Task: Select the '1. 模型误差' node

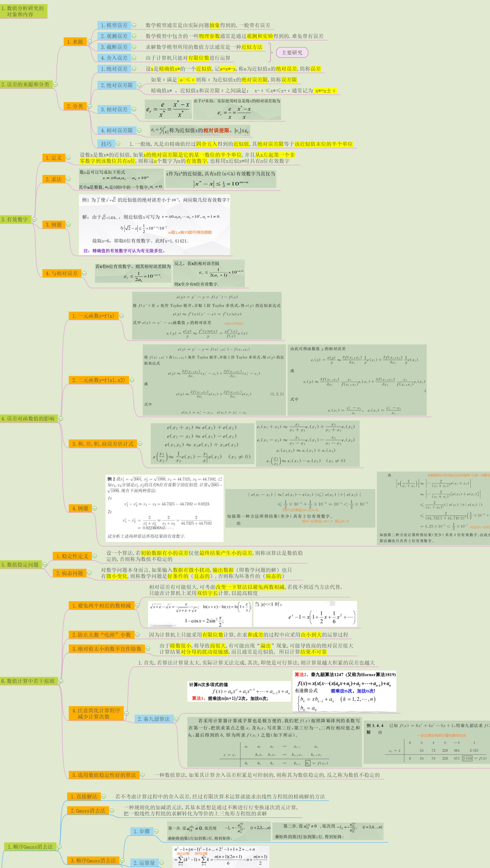Action: 114,25
